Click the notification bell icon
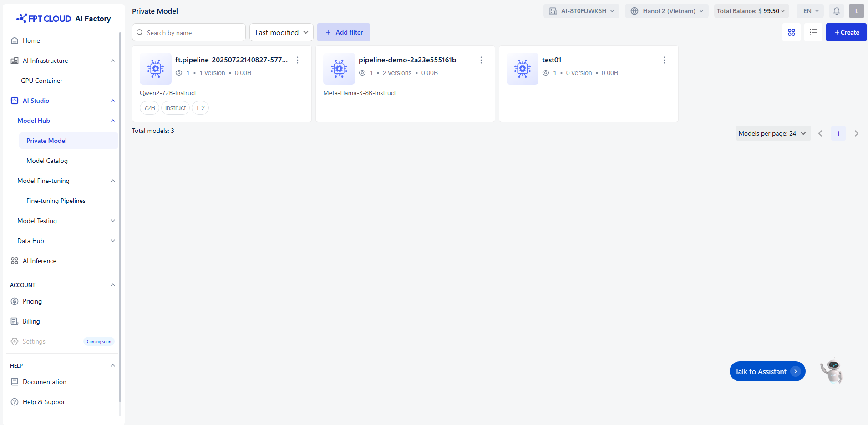Screen dimensions: 868x425 pyautogui.click(x=836, y=11)
